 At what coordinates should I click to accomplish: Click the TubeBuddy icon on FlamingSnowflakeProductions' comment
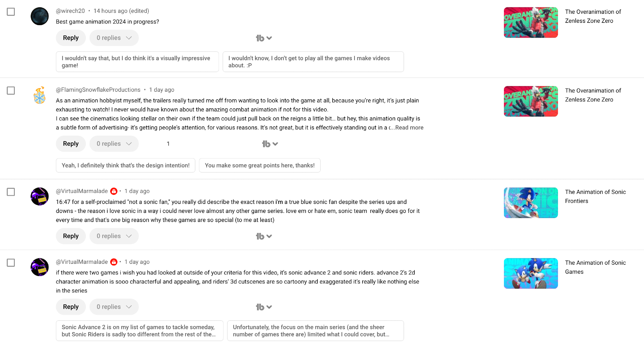coord(266,144)
